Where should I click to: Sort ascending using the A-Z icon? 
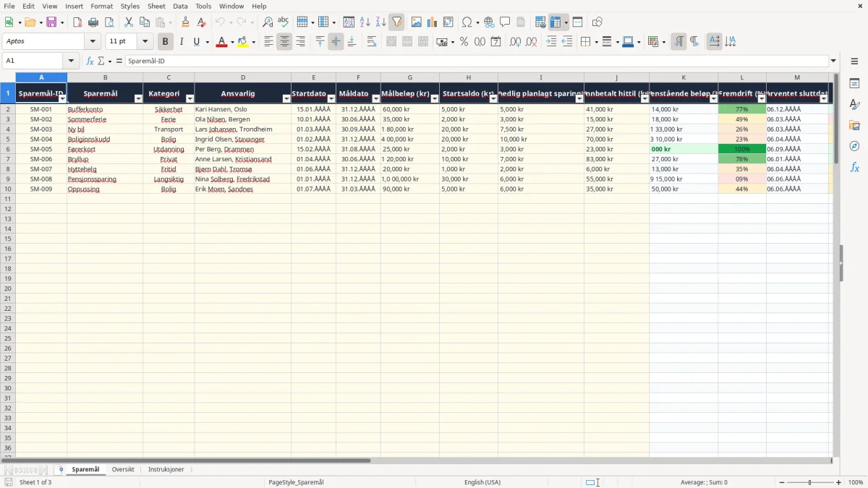365,22
